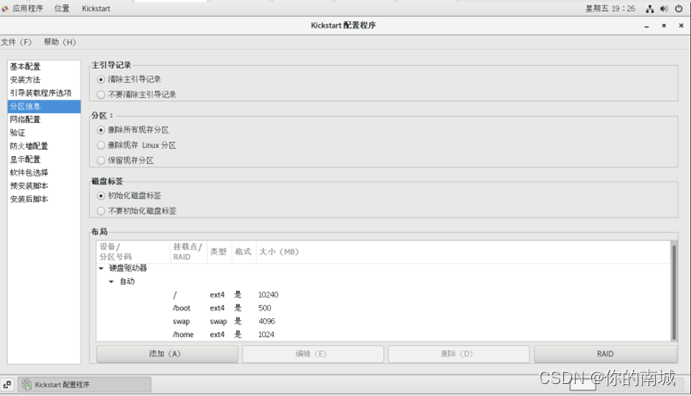The height and width of the screenshot is (396, 691).
Task: Click the 添加 (A) button
Action: pos(167,354)
